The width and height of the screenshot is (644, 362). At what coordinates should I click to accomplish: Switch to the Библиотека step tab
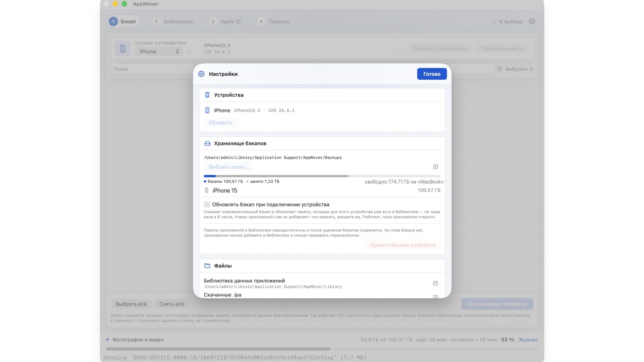click(x=173, y=21)
